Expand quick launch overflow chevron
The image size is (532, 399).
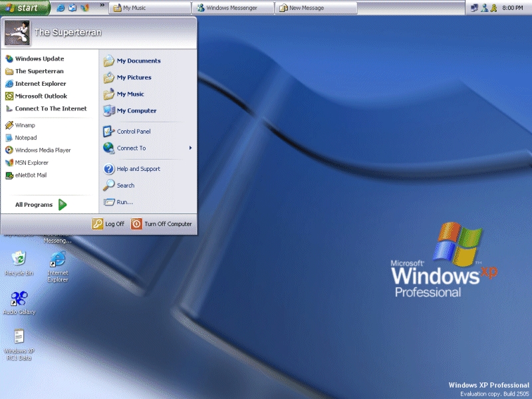click(102, 5)
